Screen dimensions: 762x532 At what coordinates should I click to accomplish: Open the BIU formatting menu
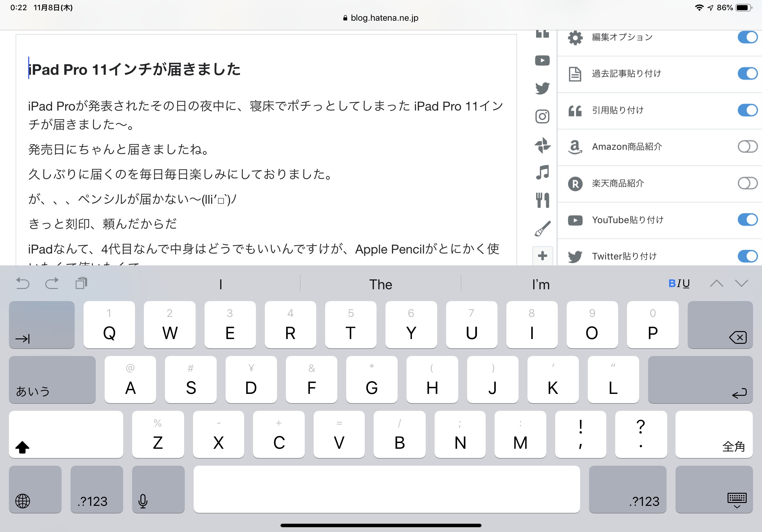pos(679,284)
